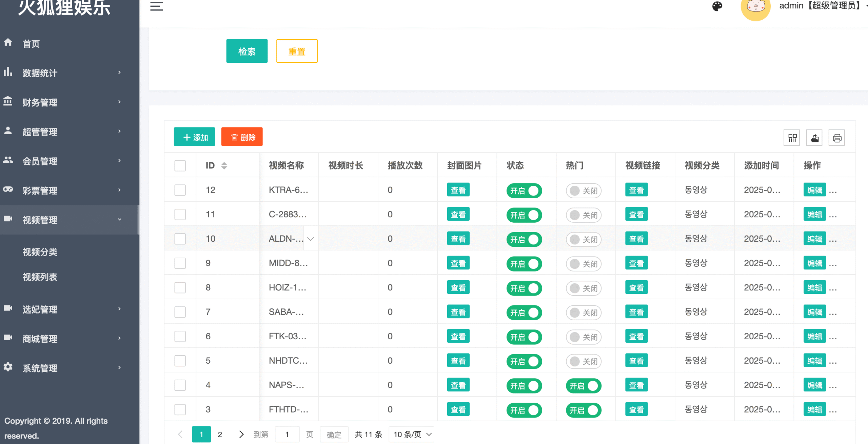Go to 首页 in sidebar
This screenshot has width=868, height=444.
[31, 44]
